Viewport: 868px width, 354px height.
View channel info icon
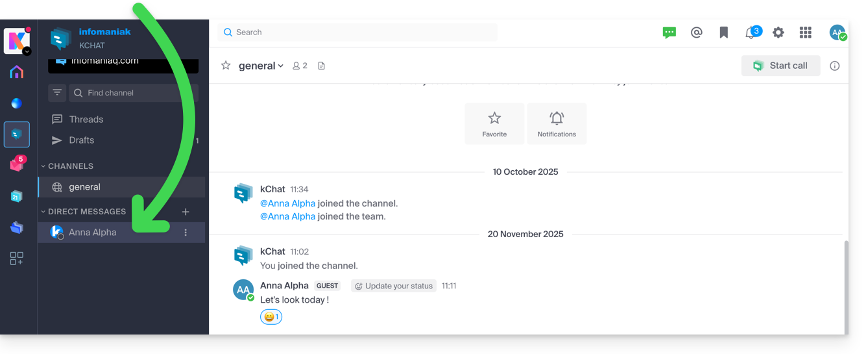coord(835,66)
